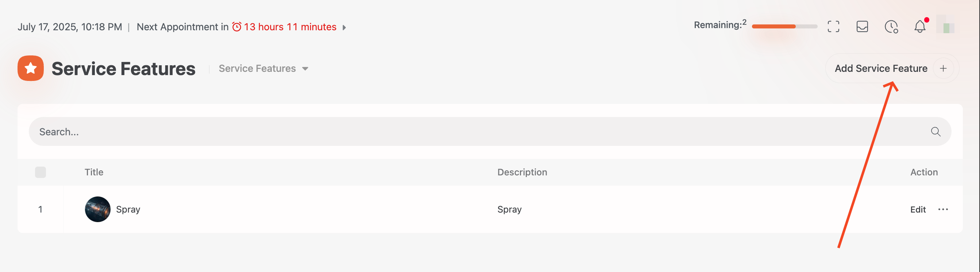
Task: Click the Remaining progress bar
Action: [784, 26]
